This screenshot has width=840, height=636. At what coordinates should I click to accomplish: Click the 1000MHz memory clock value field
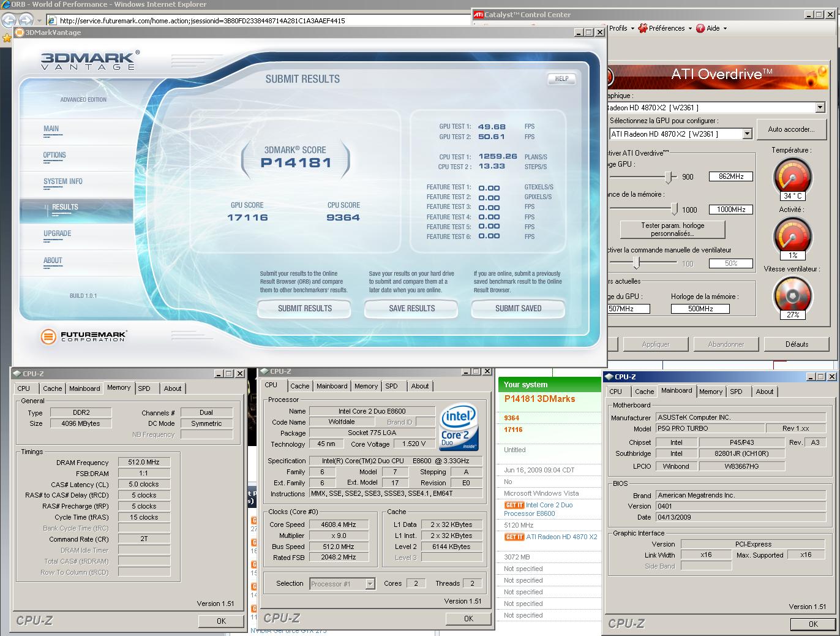[x=731, y=210]
